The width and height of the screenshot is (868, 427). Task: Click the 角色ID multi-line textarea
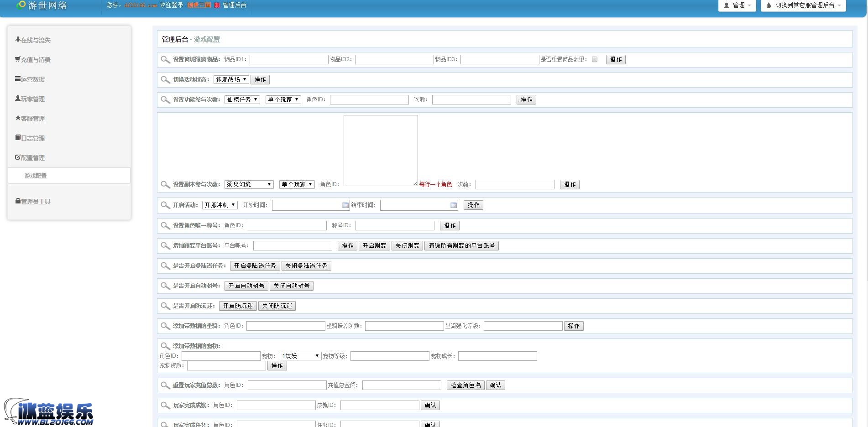click(x=381, y=151)
